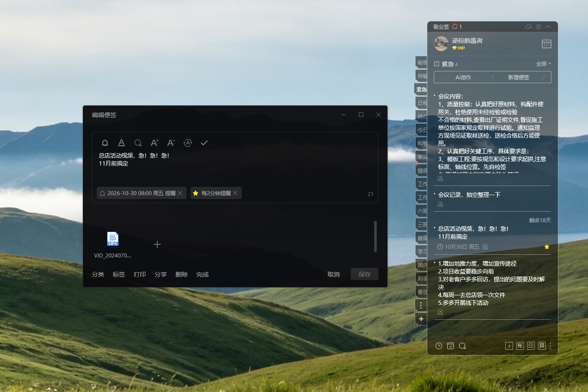The width and height of the screenshot is (588, 392).
Task: Click 分享 in edit note window
Action: click(x=161, y=274)
